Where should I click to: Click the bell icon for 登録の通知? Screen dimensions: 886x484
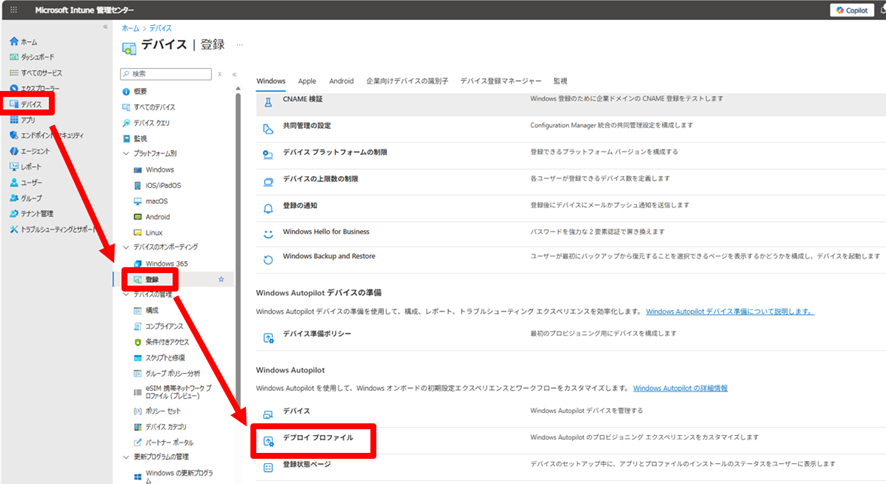tap(267, 208)
